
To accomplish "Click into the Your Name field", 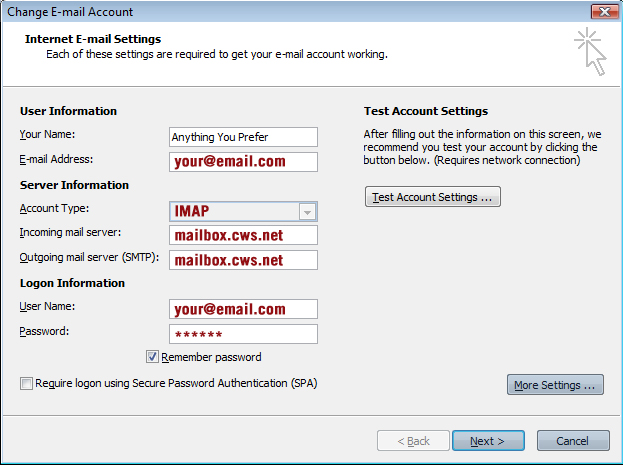I will [243, 137].
